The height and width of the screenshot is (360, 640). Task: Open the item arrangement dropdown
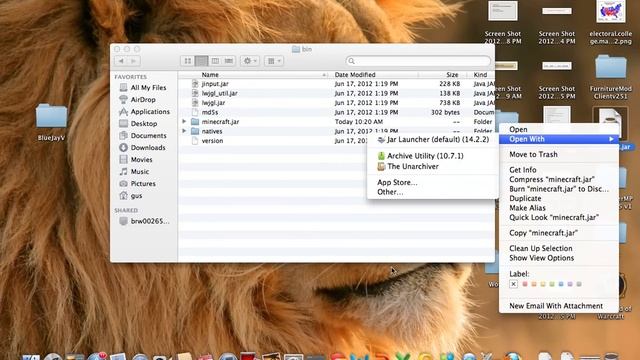tap(274, 61)
